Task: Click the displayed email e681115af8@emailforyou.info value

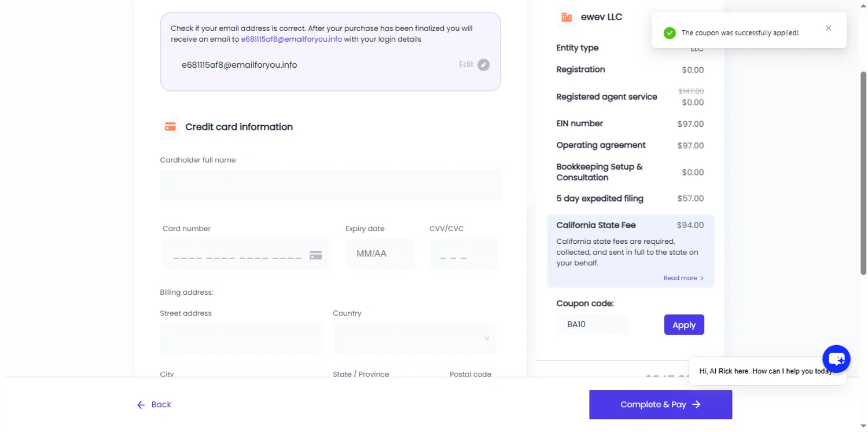Action: pyautogui.click(x=239, y=65)
